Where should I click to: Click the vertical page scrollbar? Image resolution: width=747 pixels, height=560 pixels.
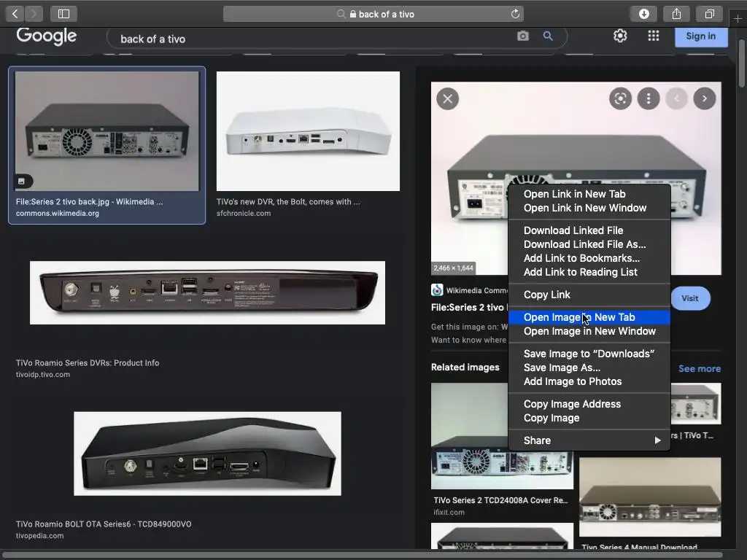742,63
